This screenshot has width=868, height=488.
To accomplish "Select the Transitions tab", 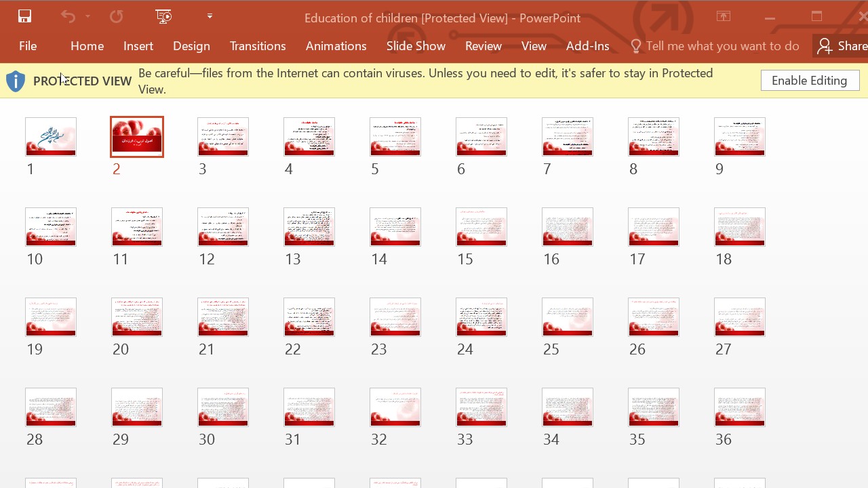I will point(258,46).
